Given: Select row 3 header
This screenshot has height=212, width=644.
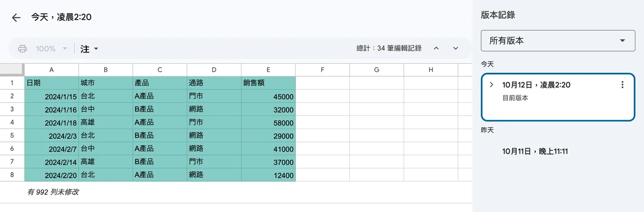Looking at the screenshot, I should point(12,109).
